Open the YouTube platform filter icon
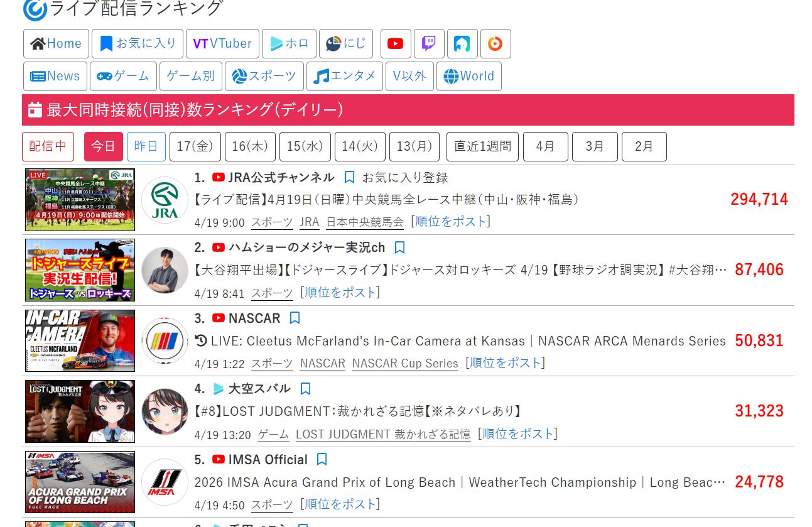This screenshot has width=812, height=527. coord(396,44)
